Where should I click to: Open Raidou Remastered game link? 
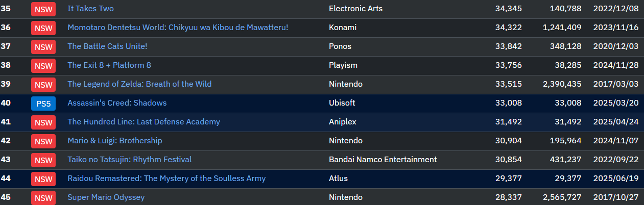[166, 178]
